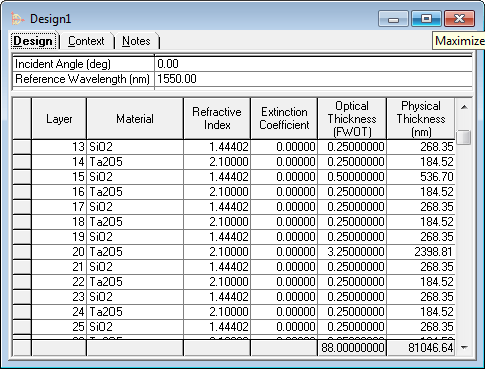The height and width of the screenshot is (369, 485).
Task: Select layer 21 refractive index 1.44402
Action: [x=217, y=267]
